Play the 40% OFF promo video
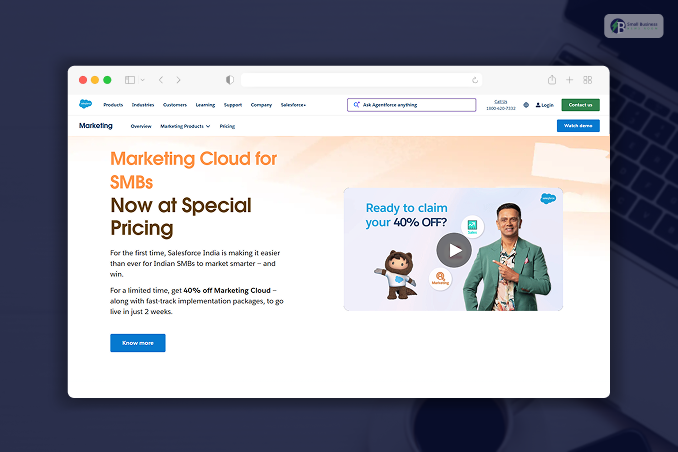 pos(454,250)
